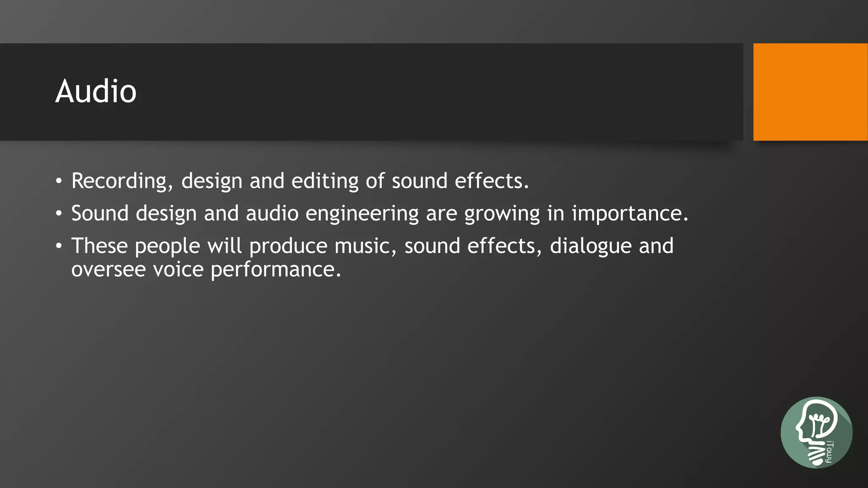Click the bullet dot before "These people"
Image resolution: width=868 pixels, height=488 pixels.
point(59,247)
